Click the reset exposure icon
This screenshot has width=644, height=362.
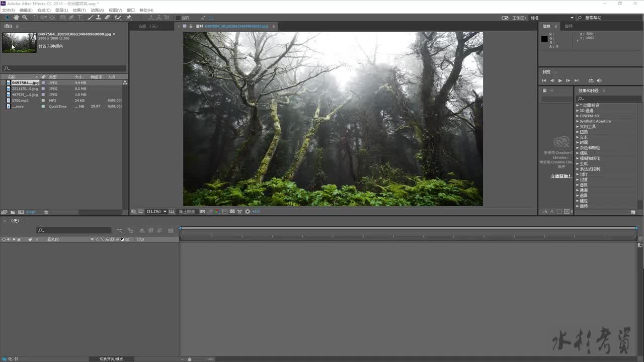[248, 212]
